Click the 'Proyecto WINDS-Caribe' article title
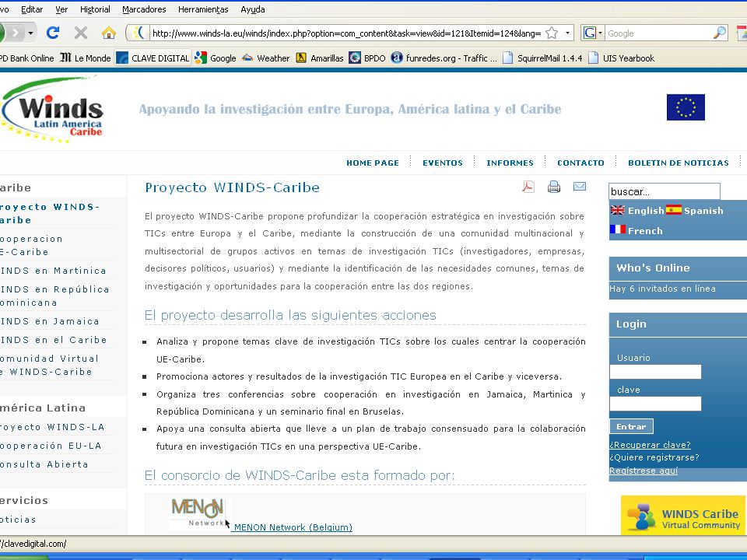747x560 pixels. tap(232, 187)
